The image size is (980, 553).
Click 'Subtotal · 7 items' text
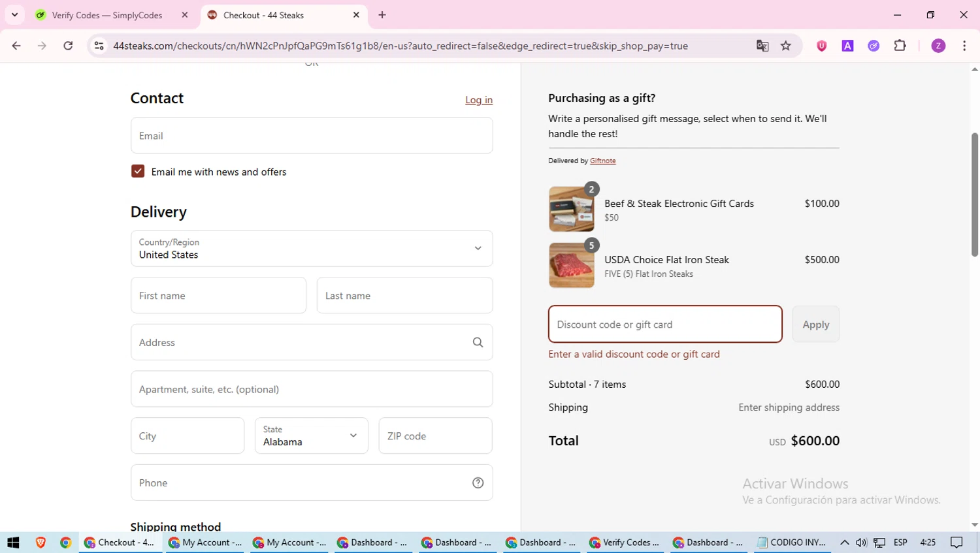click(587, 385)
